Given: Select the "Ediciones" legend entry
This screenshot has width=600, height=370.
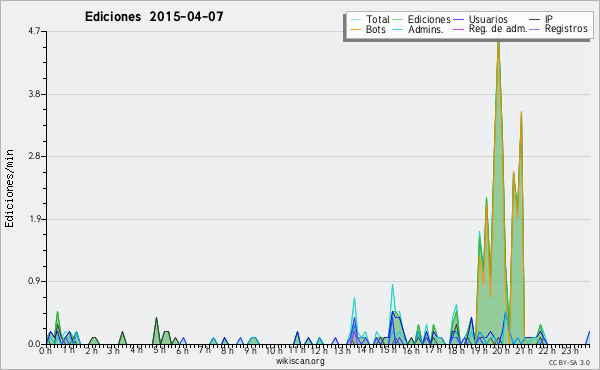Looking at the screenshot, I should click(422, 19).
